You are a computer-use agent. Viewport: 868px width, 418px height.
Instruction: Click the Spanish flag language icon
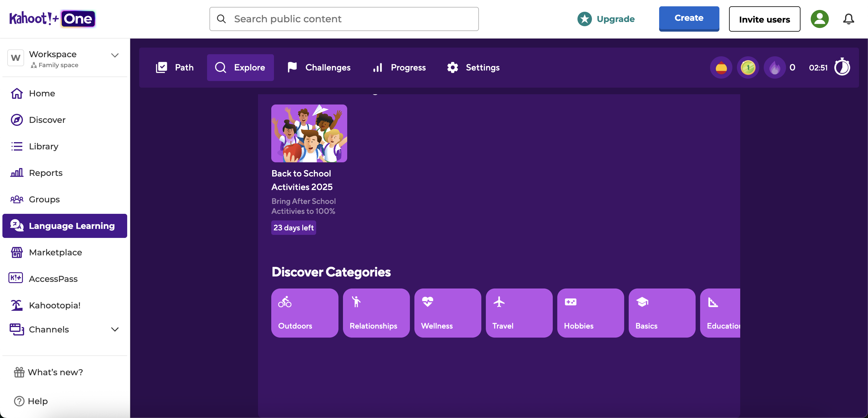pyautogui.click(x=721, y=68)
